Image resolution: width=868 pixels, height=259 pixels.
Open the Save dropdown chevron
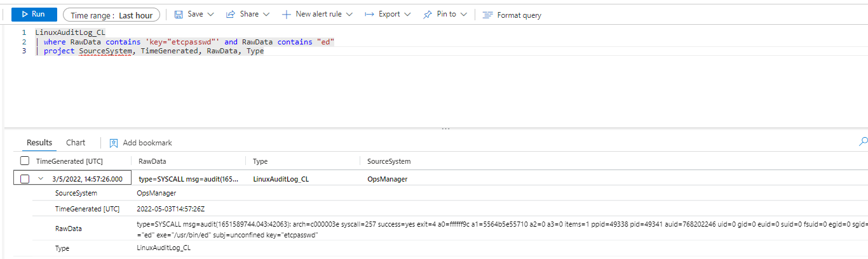(210, 14)
